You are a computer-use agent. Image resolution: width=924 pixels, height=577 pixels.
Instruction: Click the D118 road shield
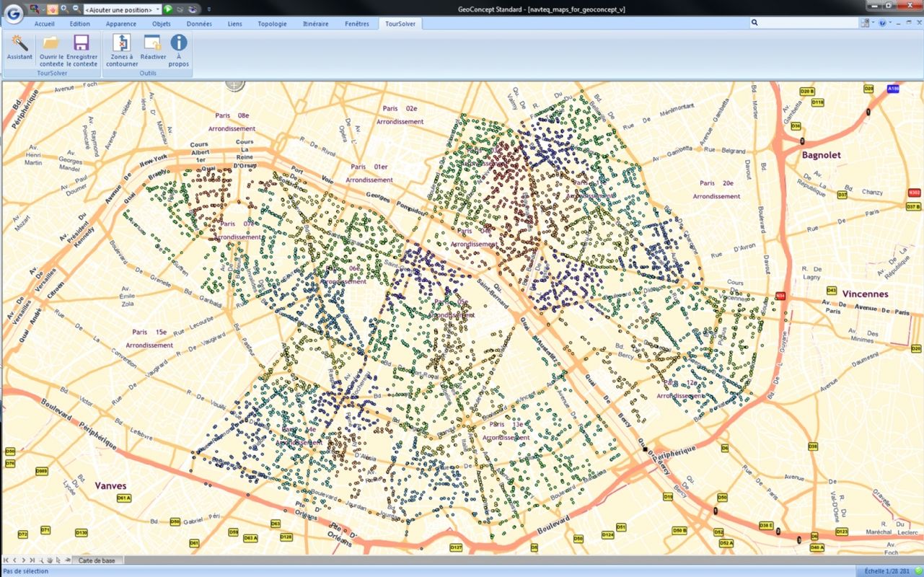[817, 102]
